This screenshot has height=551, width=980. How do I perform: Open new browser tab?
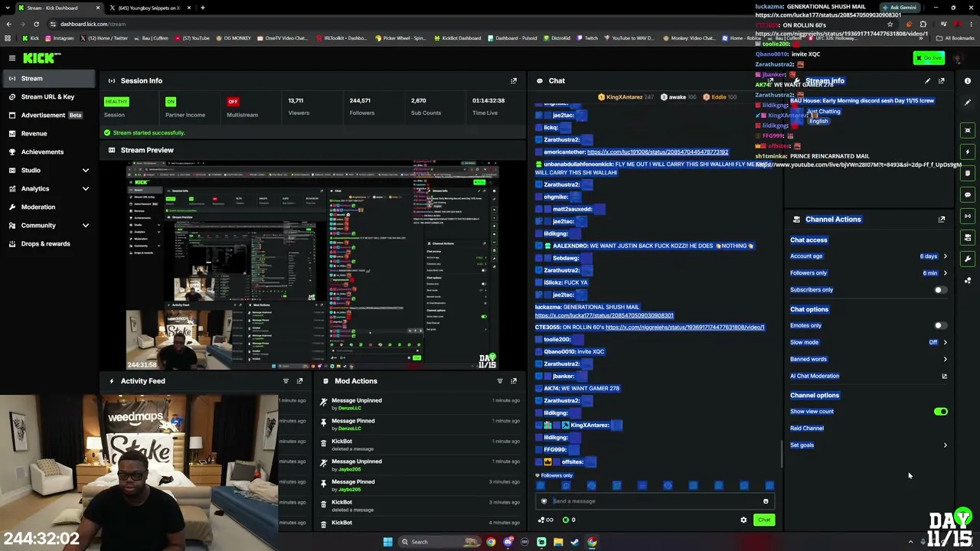[x=202, y=8]
